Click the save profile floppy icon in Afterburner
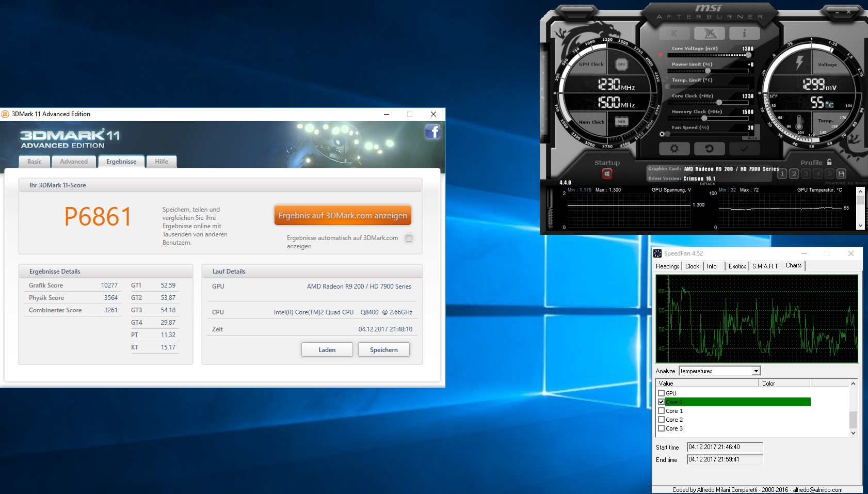Image resolution: width=868 pixels, height=494 pixels. pos(841,174)
